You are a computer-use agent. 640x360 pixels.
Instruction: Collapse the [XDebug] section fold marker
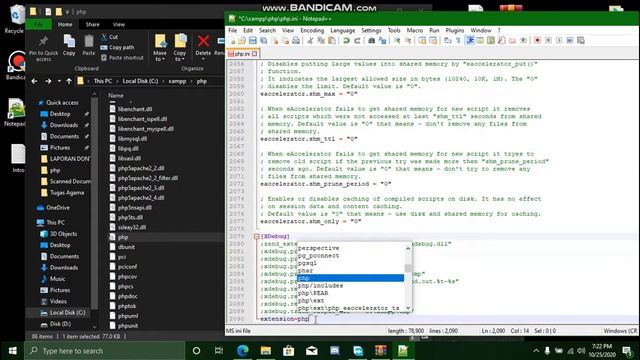pyautogui.click(x=256, y=236)
